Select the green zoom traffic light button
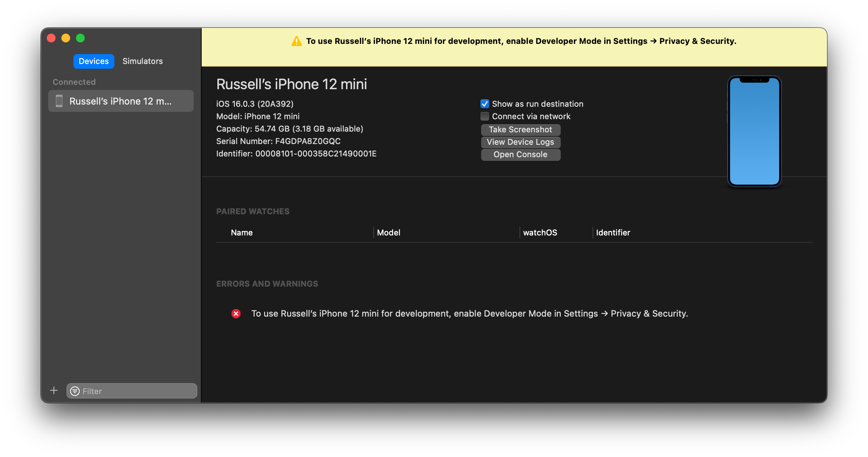The image size is (868, 457). click(80, 38)
